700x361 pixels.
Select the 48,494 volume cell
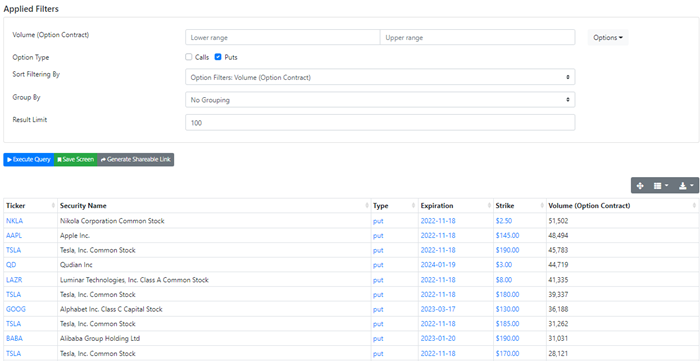tap(622, 235)
